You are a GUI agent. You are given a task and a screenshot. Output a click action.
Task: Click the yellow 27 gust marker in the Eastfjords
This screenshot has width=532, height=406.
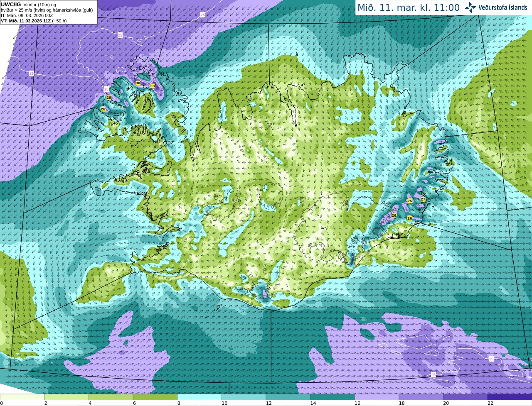pos(423,199)
